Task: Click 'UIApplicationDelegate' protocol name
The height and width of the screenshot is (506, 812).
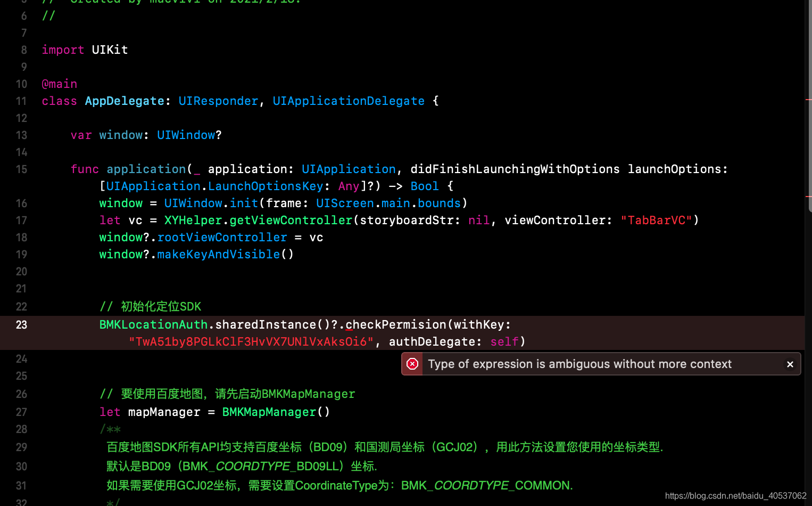Action: [x=349, y=101]
